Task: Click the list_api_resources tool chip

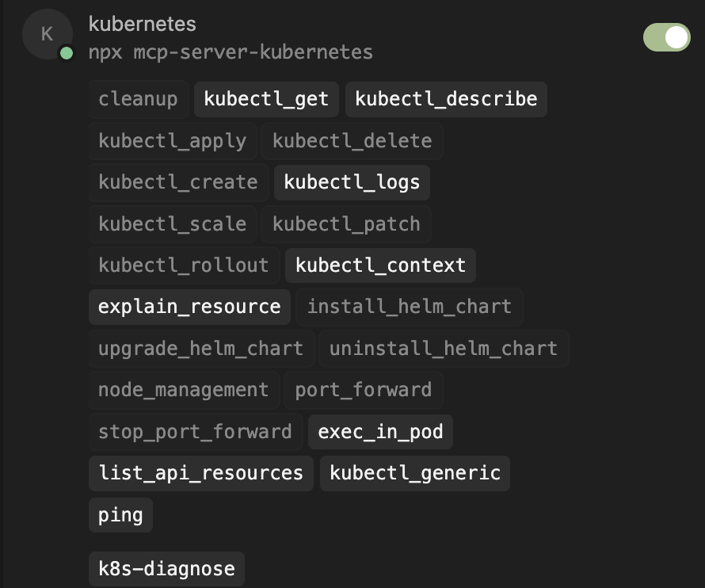Action: point(200,473)
